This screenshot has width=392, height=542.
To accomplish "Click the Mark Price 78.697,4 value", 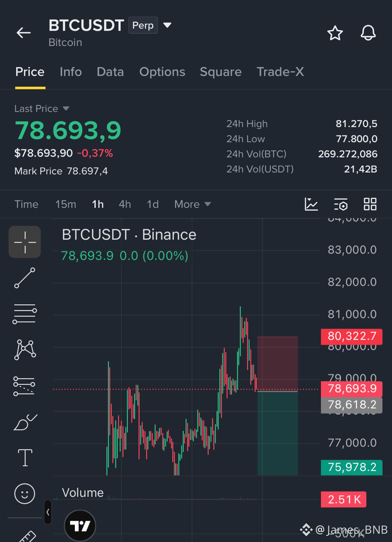I will (x=87, y=171).
